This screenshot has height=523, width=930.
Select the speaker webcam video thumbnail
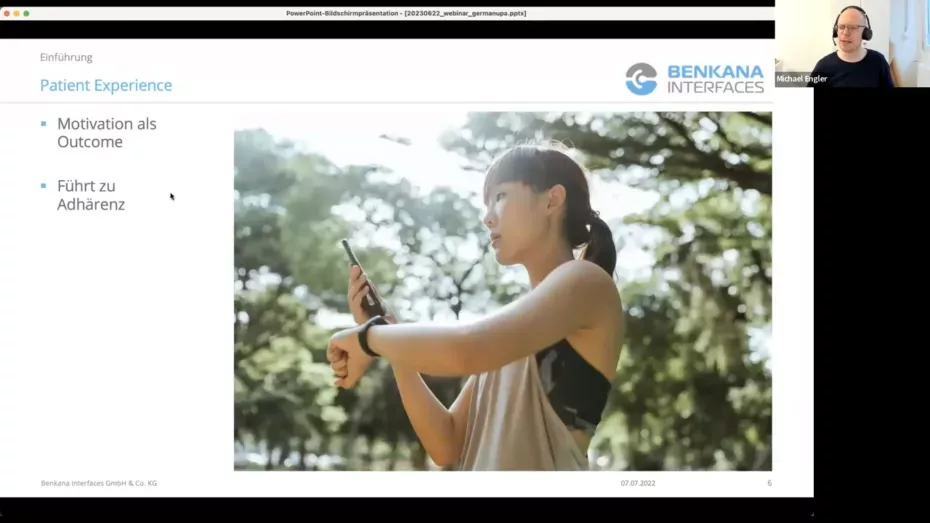coord(851,43)
